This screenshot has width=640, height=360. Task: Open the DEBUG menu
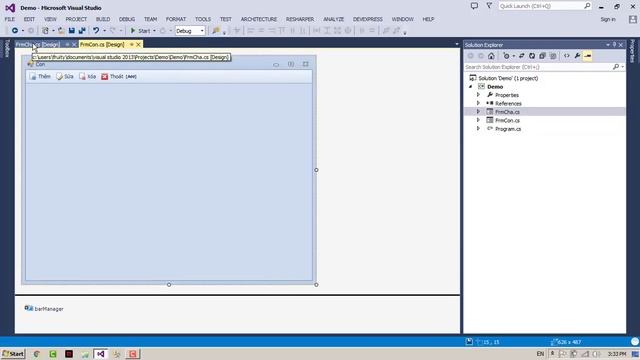(x=127, y=19)
